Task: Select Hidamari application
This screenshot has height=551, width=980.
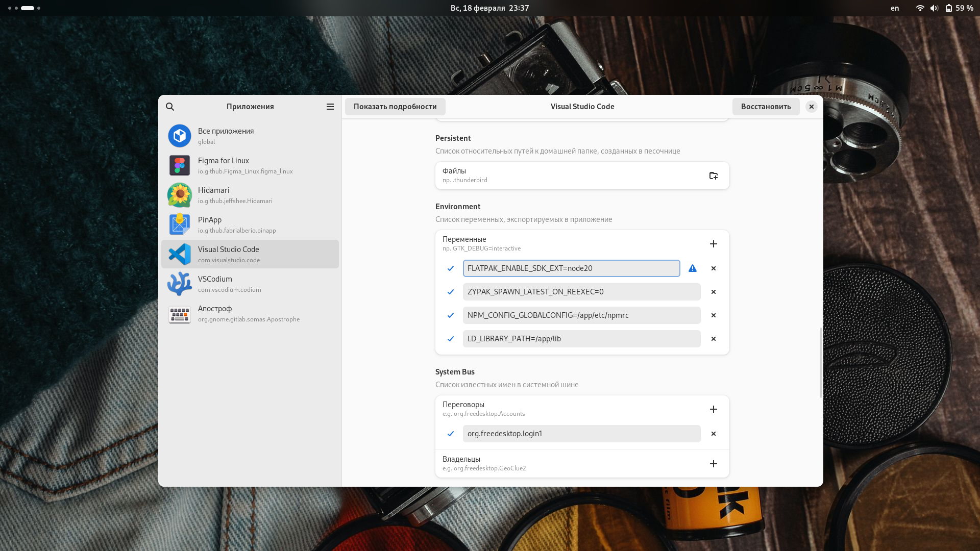Action: (250, 195)
